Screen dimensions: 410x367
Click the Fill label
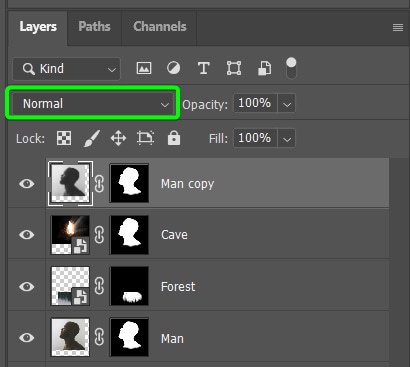click(x=218, y=138)
